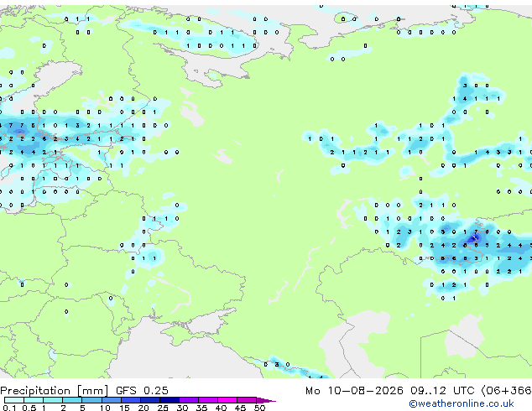Click the 'GFS 0.25' model label
This screenshot has width=532, height=411.
pyautogui.click(x=142, y=391)
